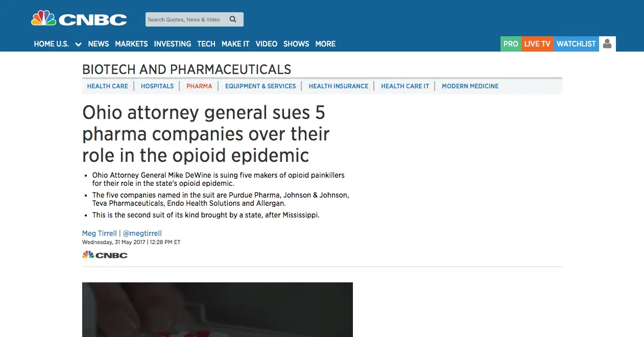The width and height of the screenshot is (644, 337).
Task: Navigate to the TECH section
Action: point(206,44)
